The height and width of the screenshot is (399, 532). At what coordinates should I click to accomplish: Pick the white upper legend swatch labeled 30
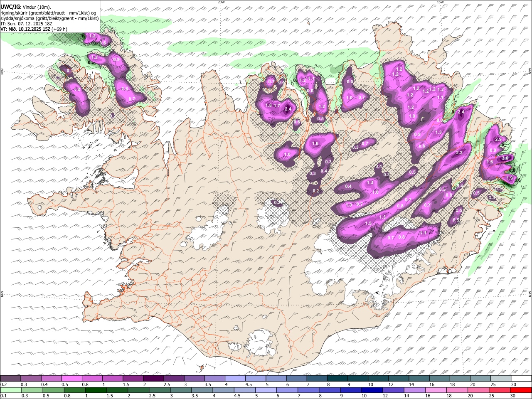(x=522, y=378)
